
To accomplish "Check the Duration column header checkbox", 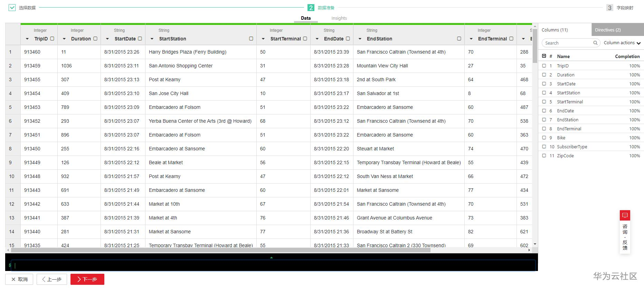I will 95,39.
